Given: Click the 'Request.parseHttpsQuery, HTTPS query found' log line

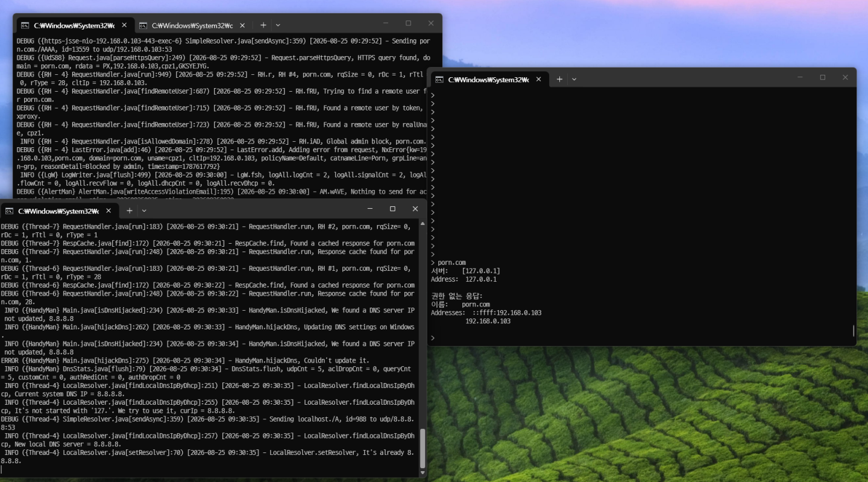Looking at the screenshot, I should (224, 62).
